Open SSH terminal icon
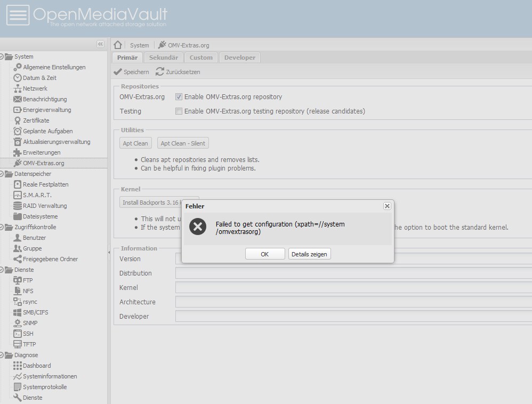 (17, 334)
